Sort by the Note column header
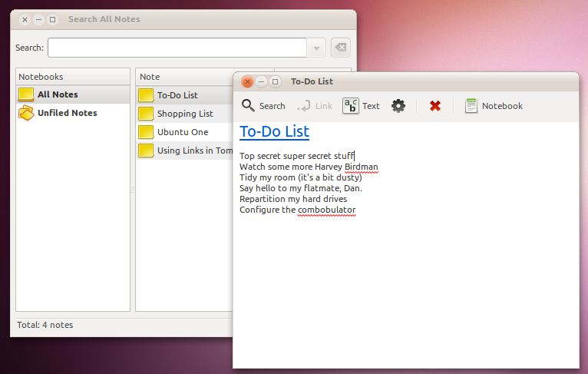Screen dimensions: 588x374 point(184,77)
